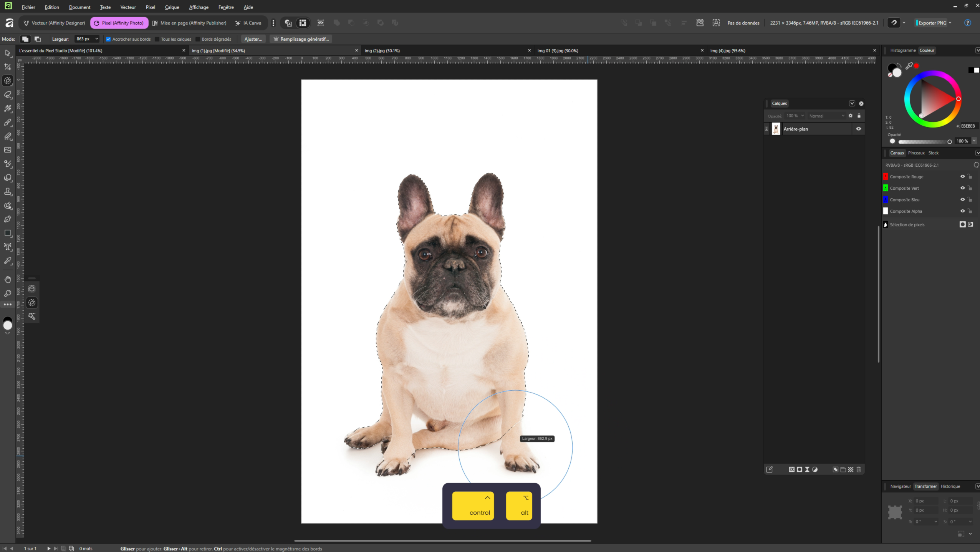The width and height of the screenshot is (980, 552).
Task: Select the Zoom magnifier tool
Action: point(8,293)
